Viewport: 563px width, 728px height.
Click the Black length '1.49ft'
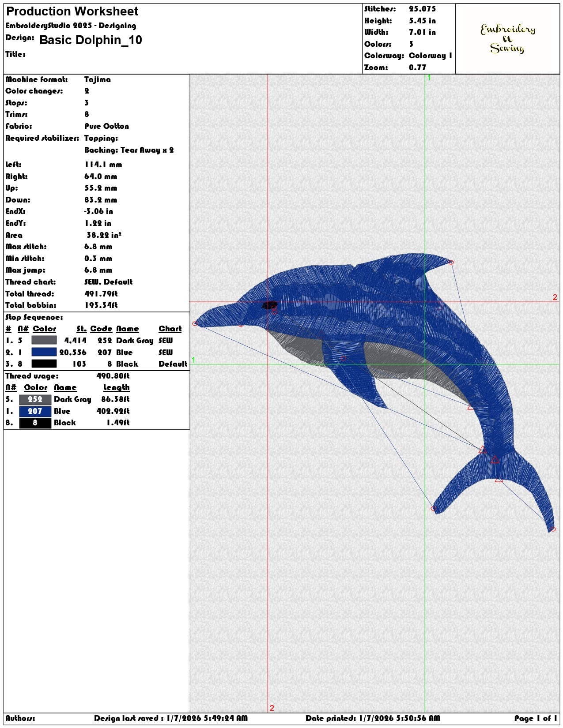118,423
